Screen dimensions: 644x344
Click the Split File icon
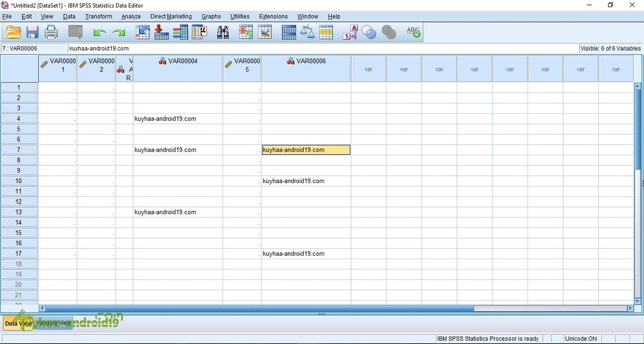click(288, 33)
